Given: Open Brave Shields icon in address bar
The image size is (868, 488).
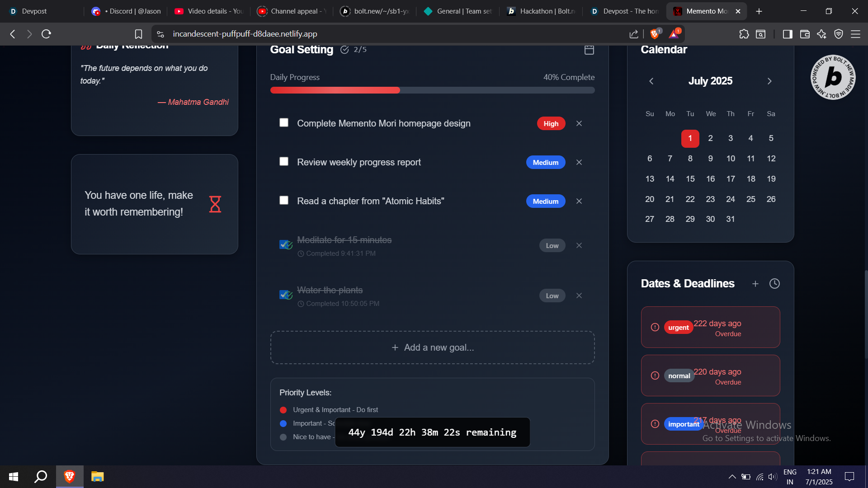Looking at the screenshot, I should 654,34.
